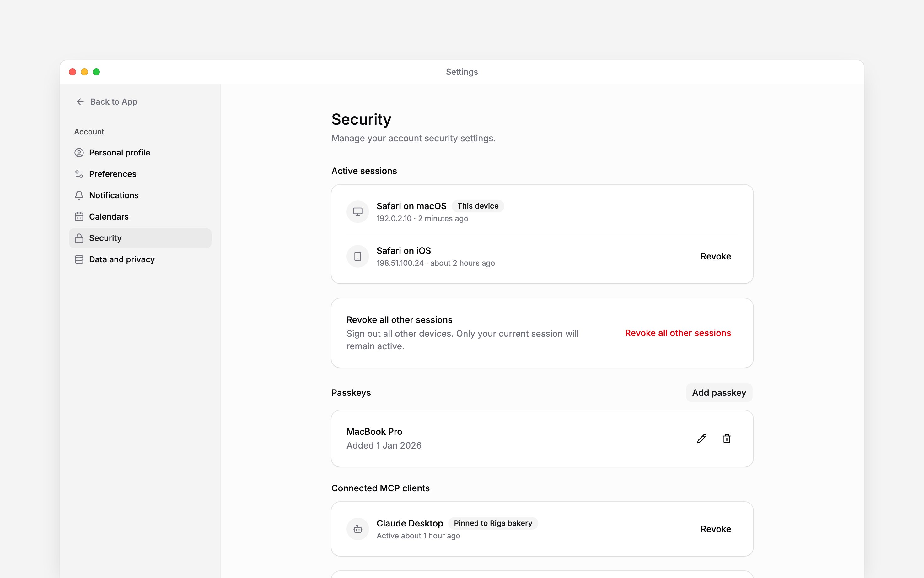Revoke the Safari on iOS session
Image resolution: width=924 pixels, height=578 pixels.
point(716,257)
